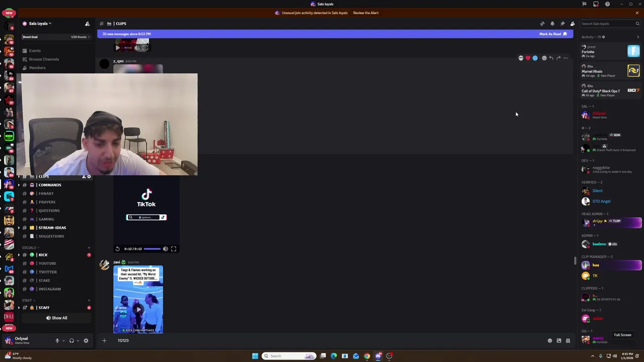Expand the Activity panel chevron
Screen dimensions: 644x362
click(638, 37)
